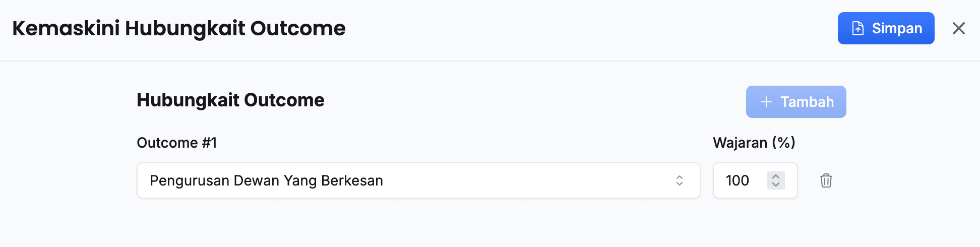980x247 pixels.
Task: Select the "Pengurusan Dewan Yang Berkesan" text
Action: pos(266,180)
